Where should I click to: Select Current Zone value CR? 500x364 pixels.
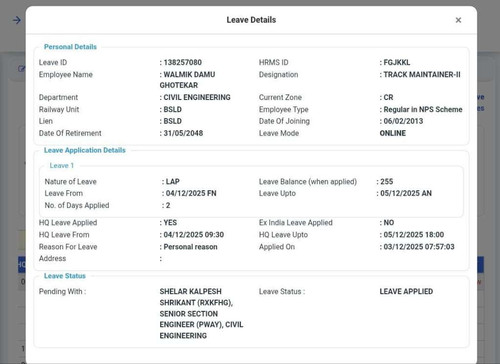tap(388, 97)
